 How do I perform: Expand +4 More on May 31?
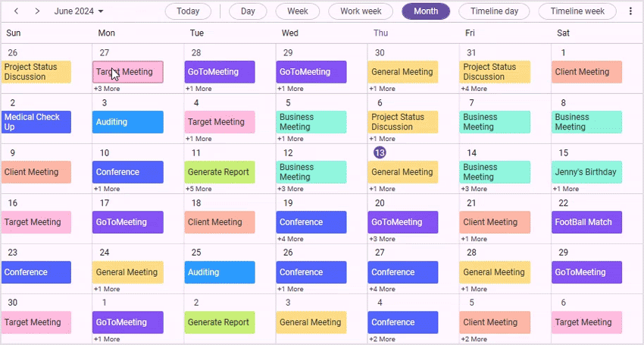pos(474,89)
